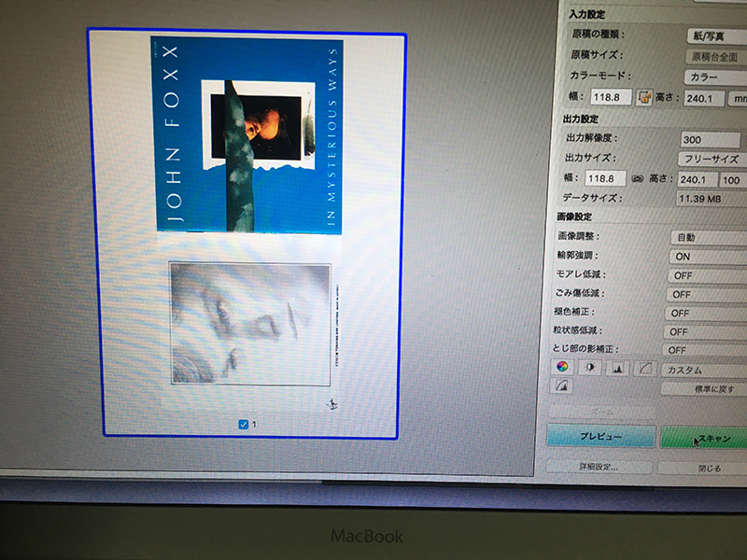
Task: Click the 褪色補正: label
Action: 575,312
